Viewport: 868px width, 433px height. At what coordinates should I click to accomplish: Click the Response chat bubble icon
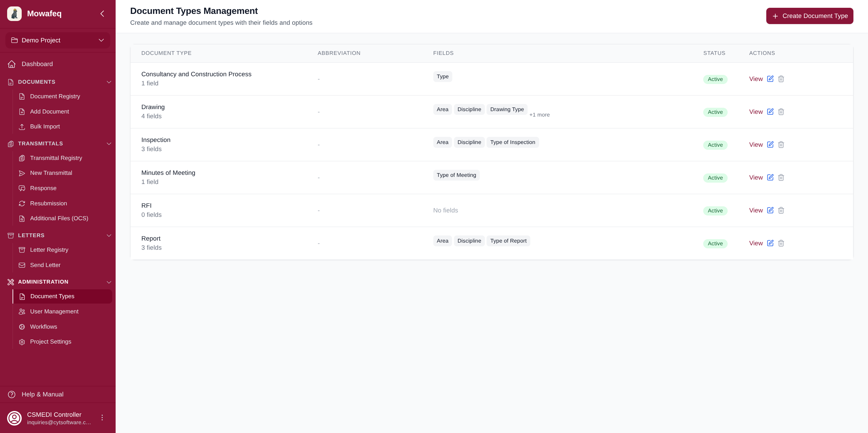point(22,188)
